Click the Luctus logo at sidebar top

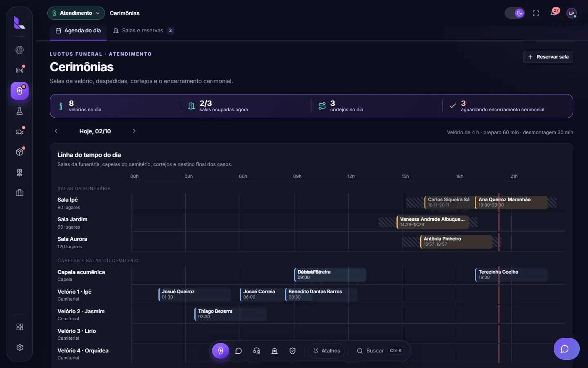click(x=19, y=22)
